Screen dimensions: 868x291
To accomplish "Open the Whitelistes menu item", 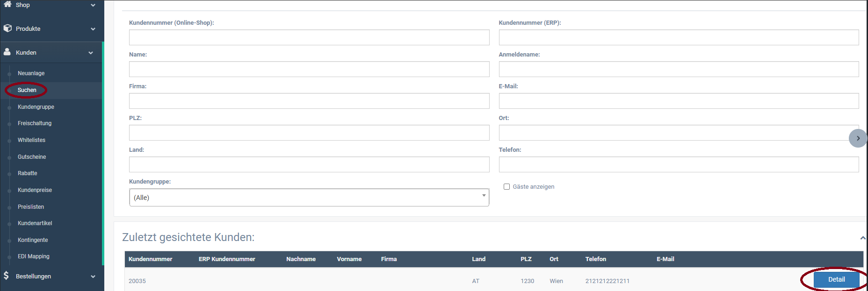I will pos(31,140).
